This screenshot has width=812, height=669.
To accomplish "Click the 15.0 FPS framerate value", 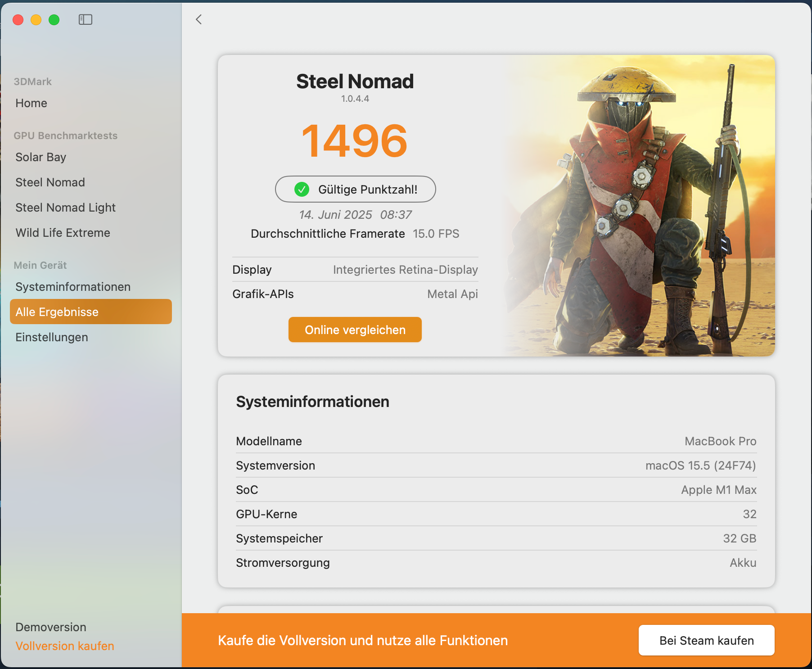I will click(436, 234).
